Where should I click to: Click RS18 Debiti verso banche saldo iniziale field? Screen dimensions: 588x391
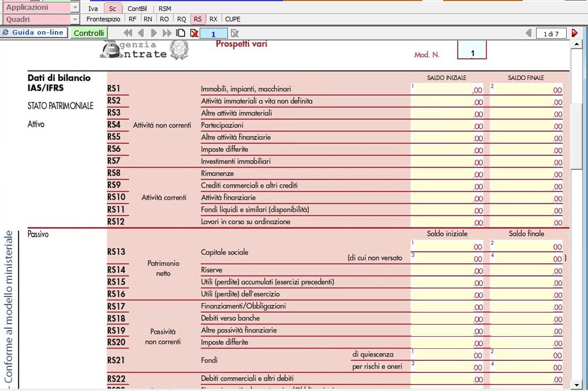[x=447, y=318]
